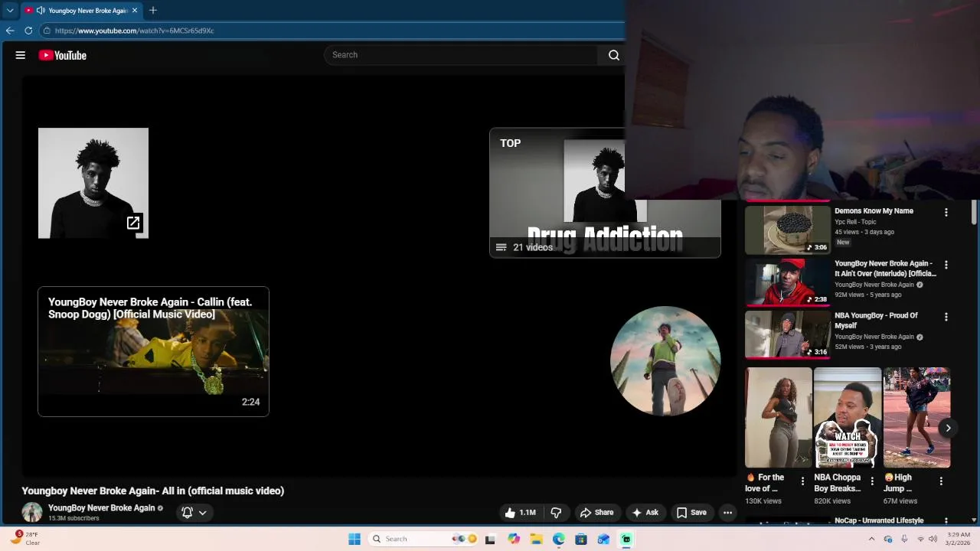Open options menu for Demons Know My Name

coord(946,212)
